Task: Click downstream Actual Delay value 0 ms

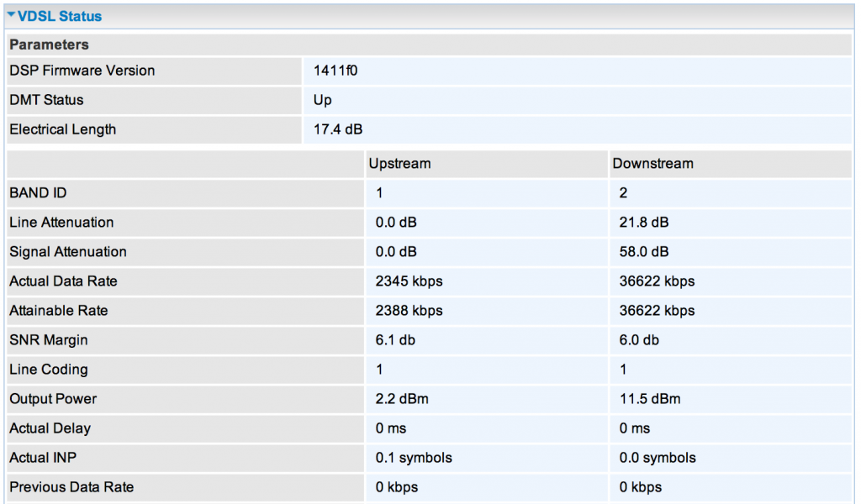Action: click(x=635, y=428)
